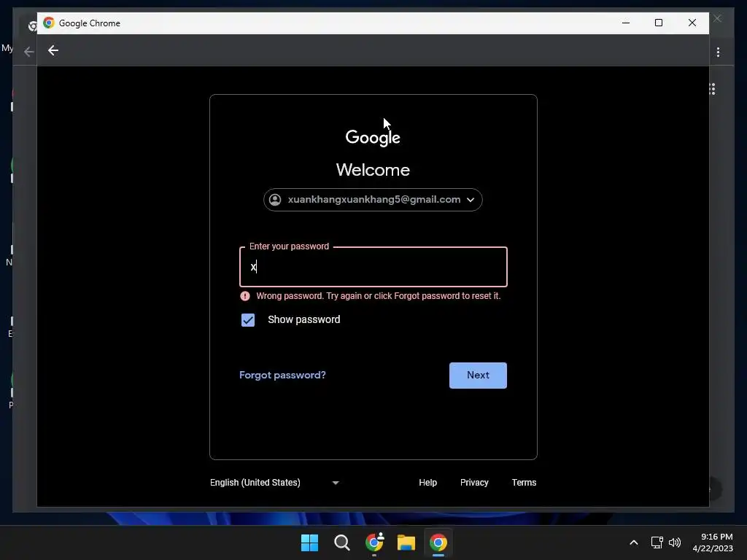Click the account avatar icon in the email chip
This screenshot has height=560, width=747.
tap(275, 200)
